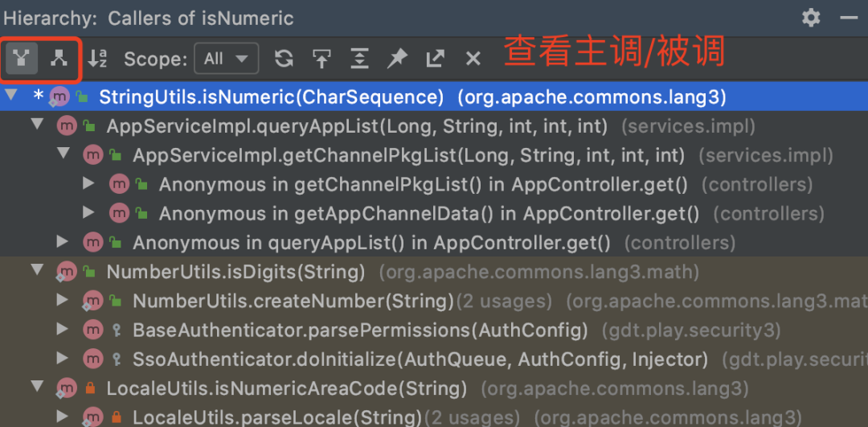The height and width of the screenshot is (427, 868).
Task: Switch to caller methods hierarchy view
Action: point(22,59)
